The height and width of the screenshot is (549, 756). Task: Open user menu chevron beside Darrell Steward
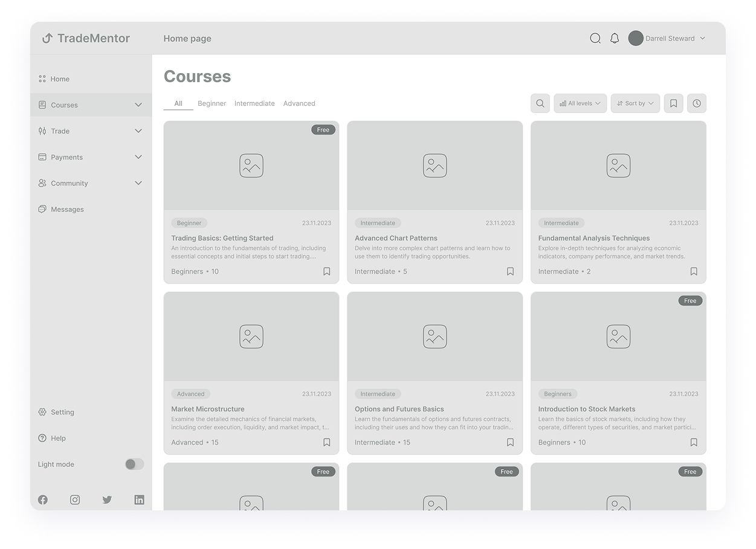click(702, 38)
